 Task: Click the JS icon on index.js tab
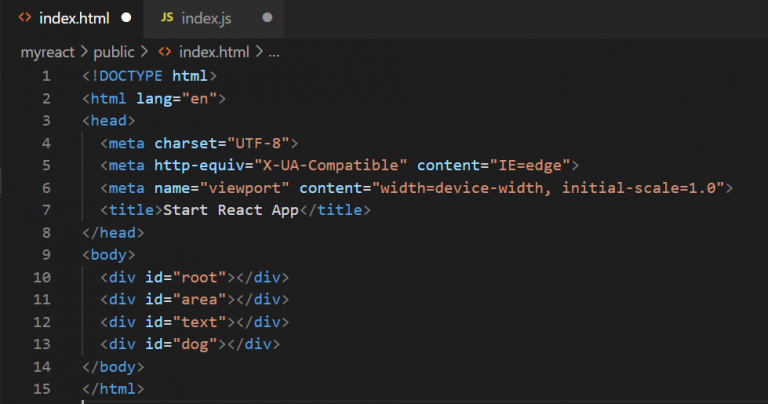pos(166,18)
